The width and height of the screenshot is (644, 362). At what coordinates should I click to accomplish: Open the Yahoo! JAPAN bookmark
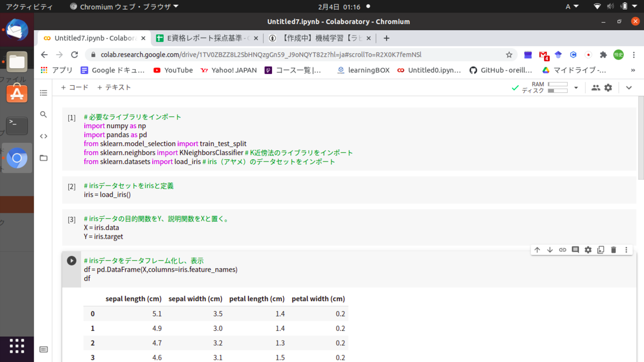click(229, 70)
